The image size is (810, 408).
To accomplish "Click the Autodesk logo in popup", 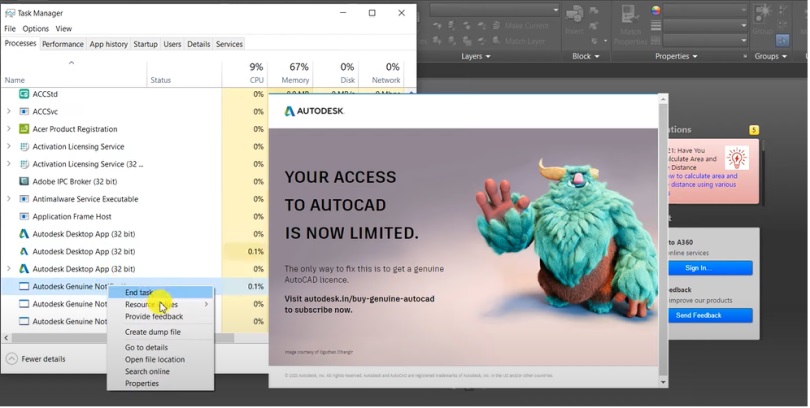I will pos(314,111).
